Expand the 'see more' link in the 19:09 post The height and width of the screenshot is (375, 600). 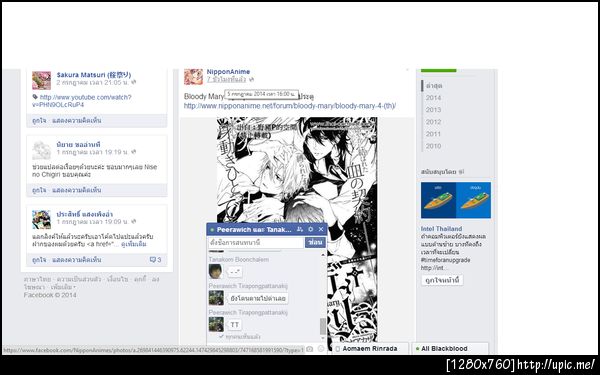point(134,244)
